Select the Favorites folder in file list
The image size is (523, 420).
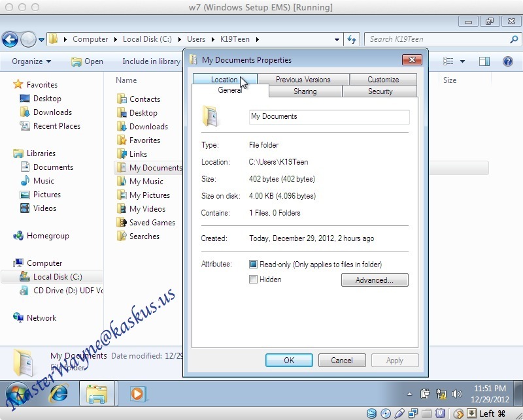click(139, 140)
